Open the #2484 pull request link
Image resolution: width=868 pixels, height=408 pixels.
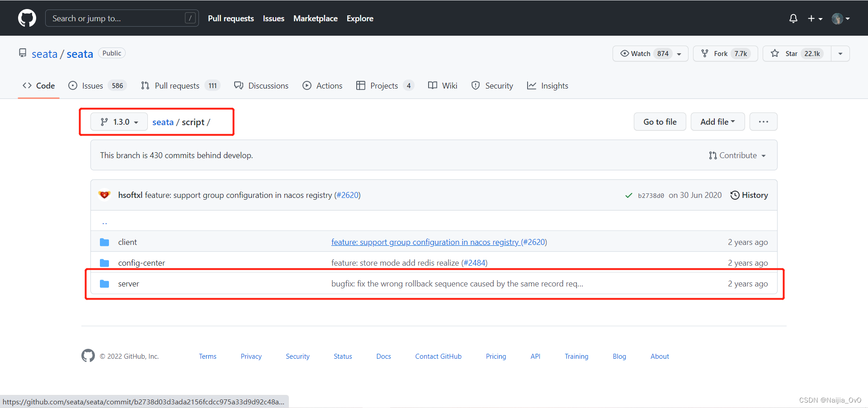click(474, 263)
